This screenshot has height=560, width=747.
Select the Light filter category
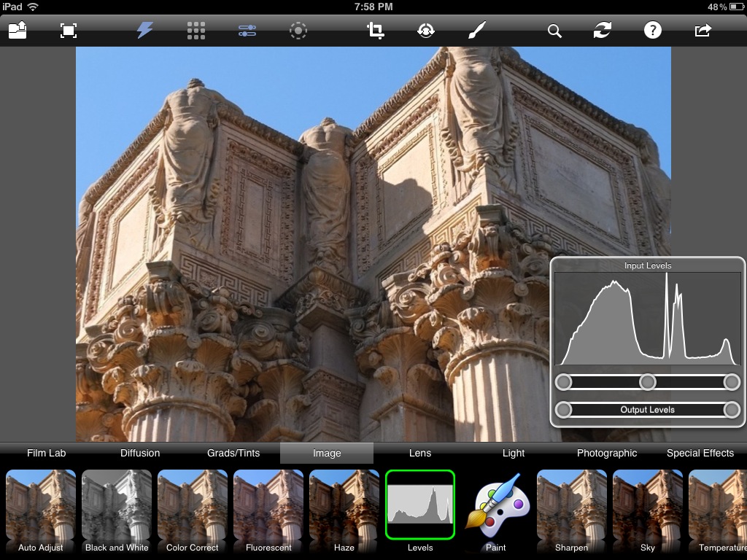pos(514,453)
